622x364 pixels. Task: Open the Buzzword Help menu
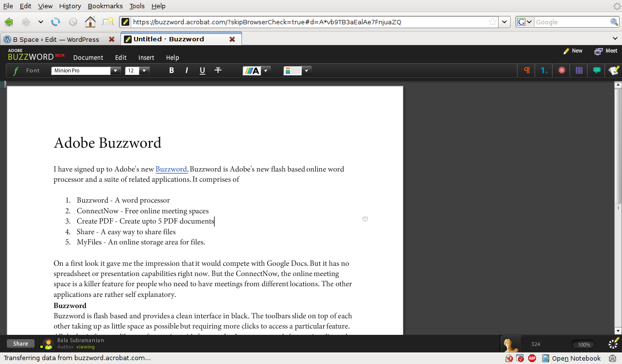(x=173, y=57)
